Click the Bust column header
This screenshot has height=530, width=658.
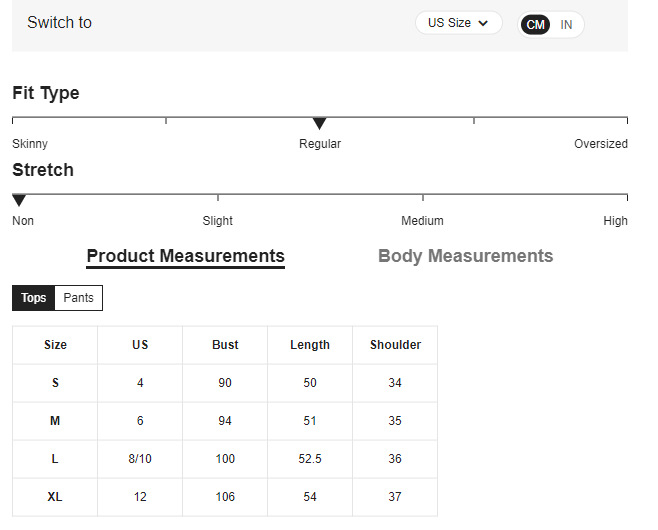coord(225,345)
